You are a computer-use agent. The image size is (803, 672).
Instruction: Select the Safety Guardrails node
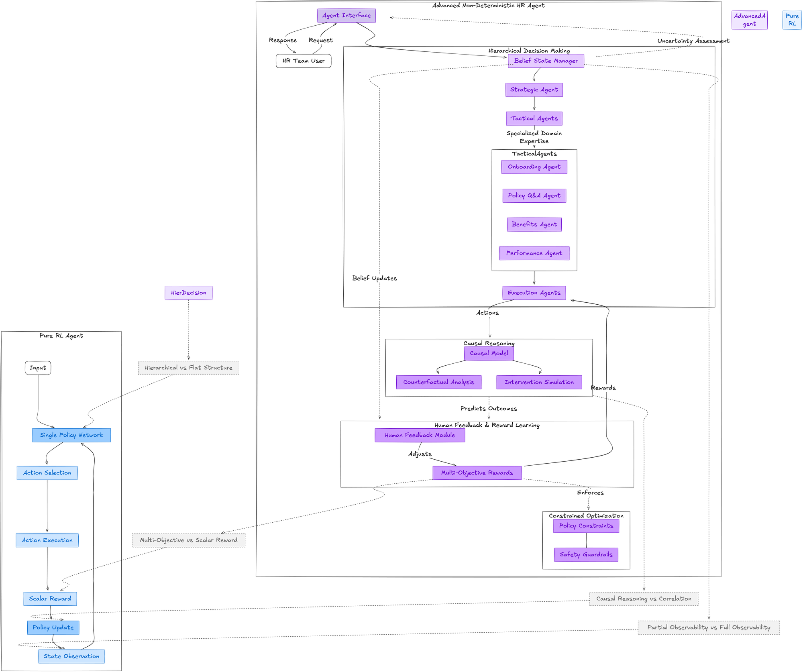[586, 555]
